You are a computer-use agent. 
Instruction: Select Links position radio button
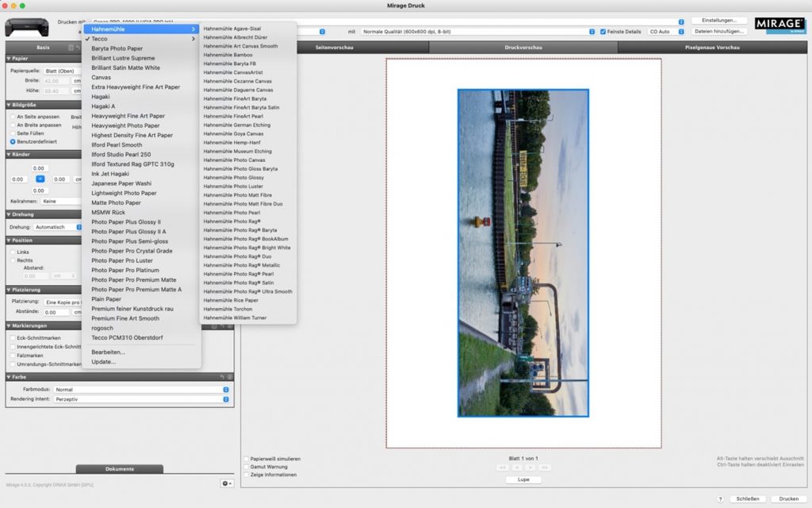(x=13, y=252)
